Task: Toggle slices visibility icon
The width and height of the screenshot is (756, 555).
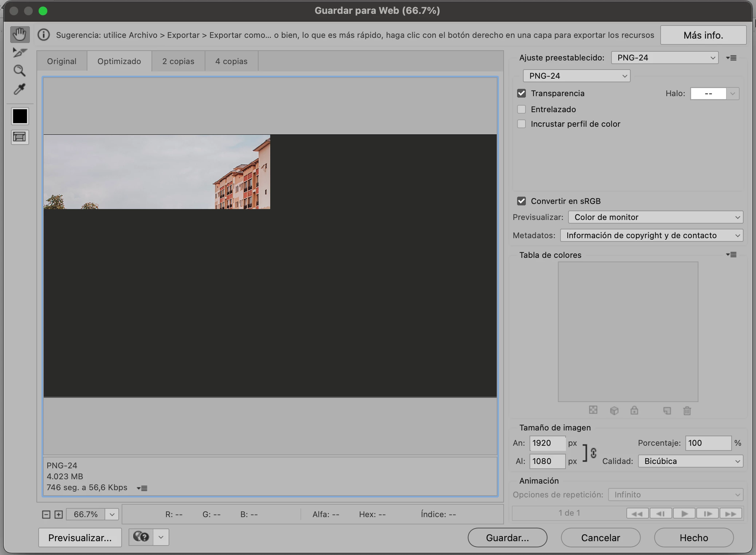Action: click(20, 137)
